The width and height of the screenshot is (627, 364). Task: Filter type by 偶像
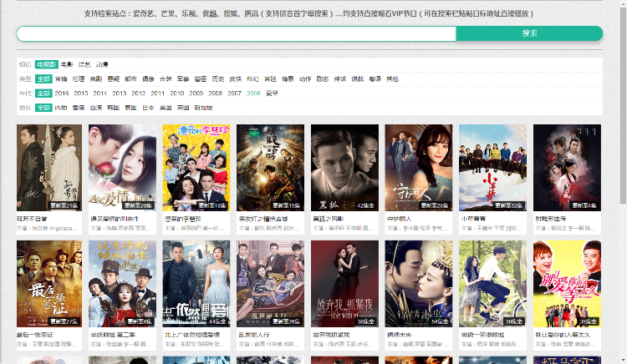(x=148, y=79)
